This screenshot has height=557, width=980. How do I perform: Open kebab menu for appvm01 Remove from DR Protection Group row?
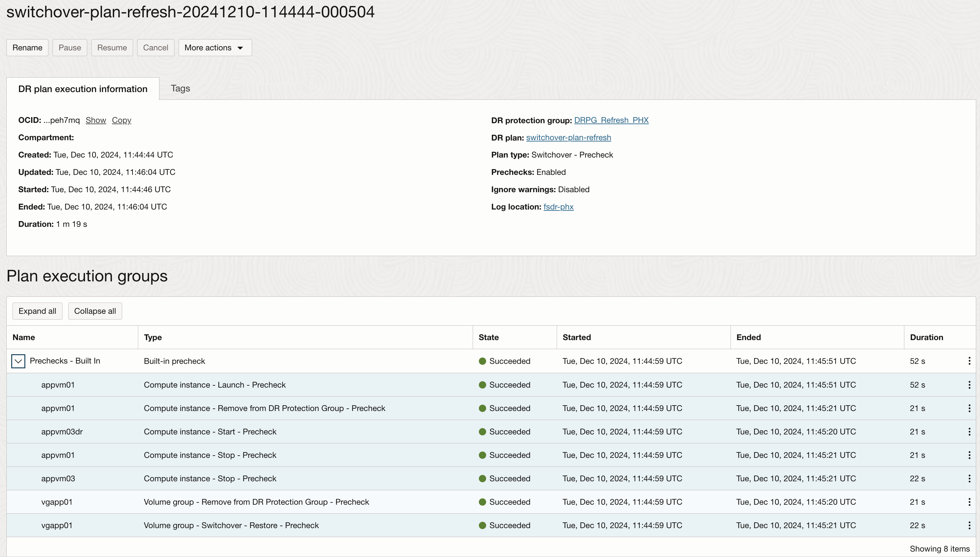(x=969, y=408)
